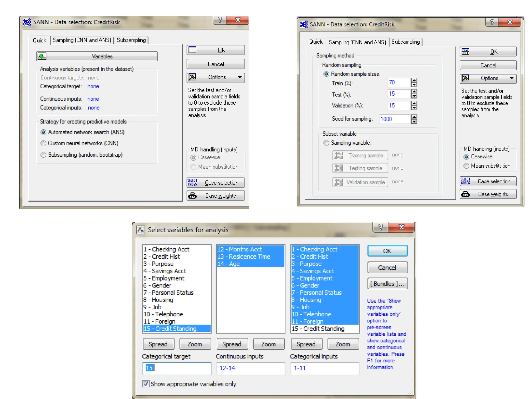This screenshot has height=399, width=532.
Task: Click the Categorical inputs text field
Action: (x=325, y=368)
